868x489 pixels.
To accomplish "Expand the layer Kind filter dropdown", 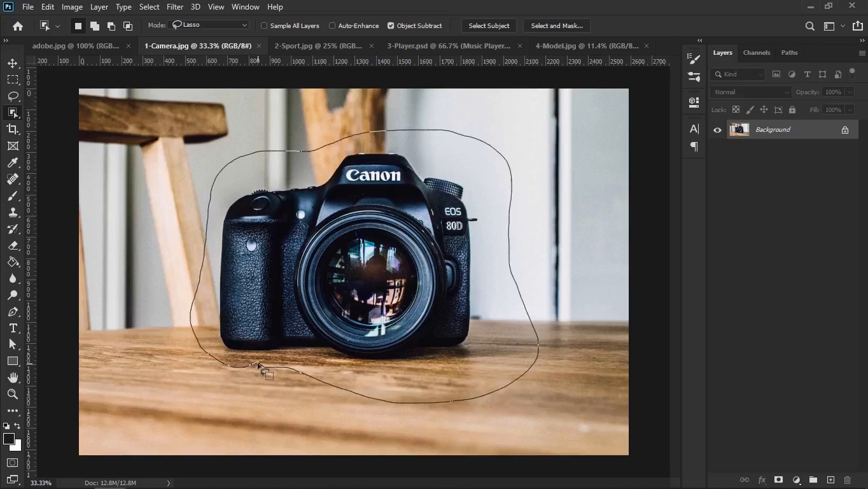I will coord(738,74).
